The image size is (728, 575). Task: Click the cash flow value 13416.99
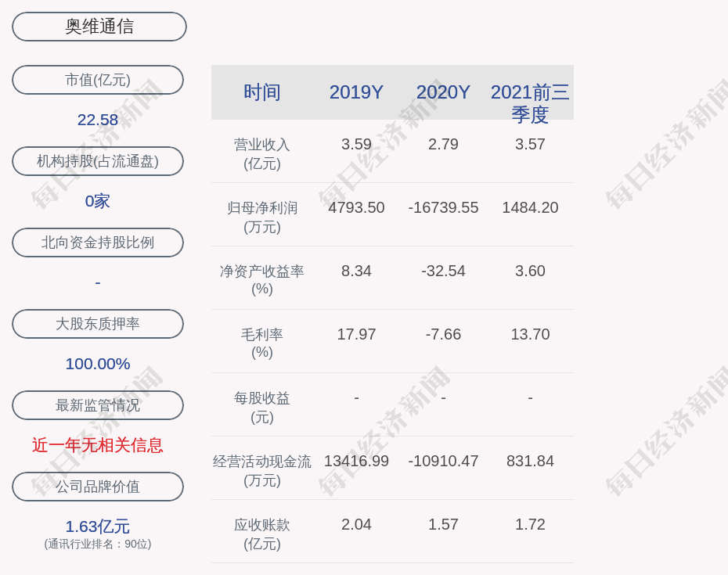tap(356, 461)
